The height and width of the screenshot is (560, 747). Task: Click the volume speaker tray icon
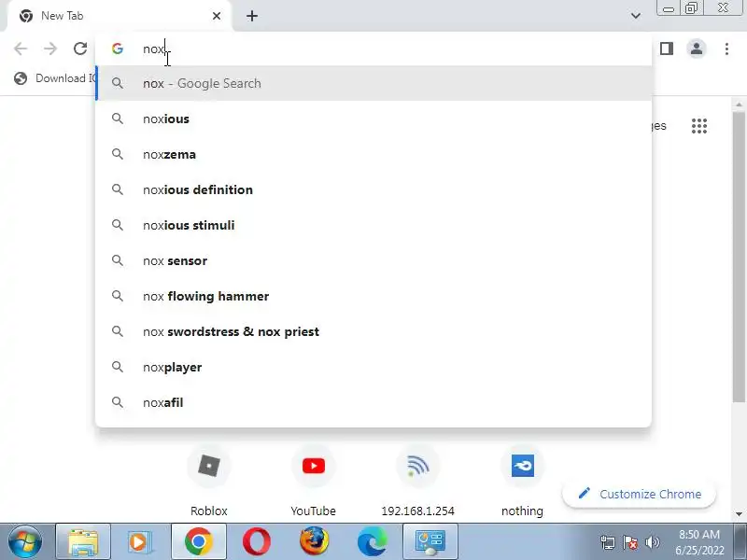click(x=652, y=542)
